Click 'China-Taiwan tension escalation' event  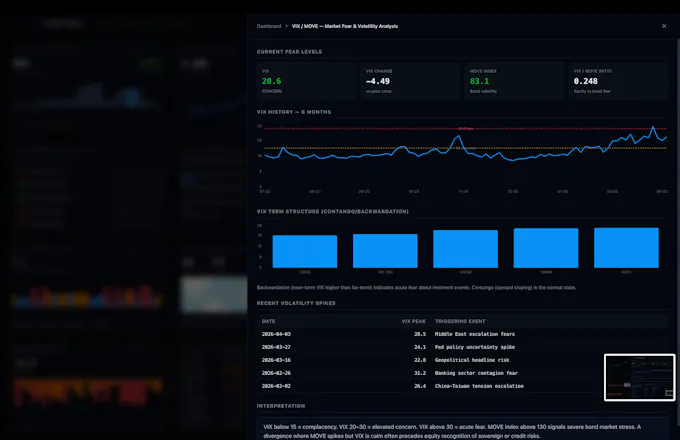(x=479, y=386)
